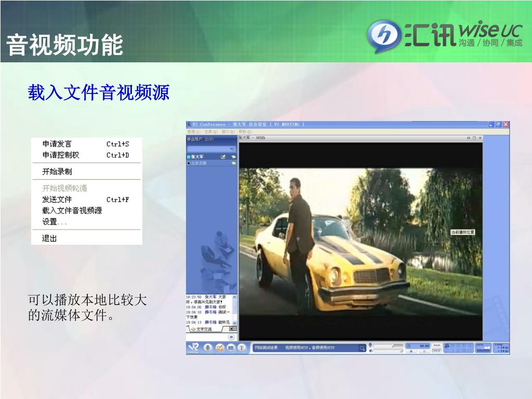
Task: Click the 张大军 video pane title
Action: 251,138
